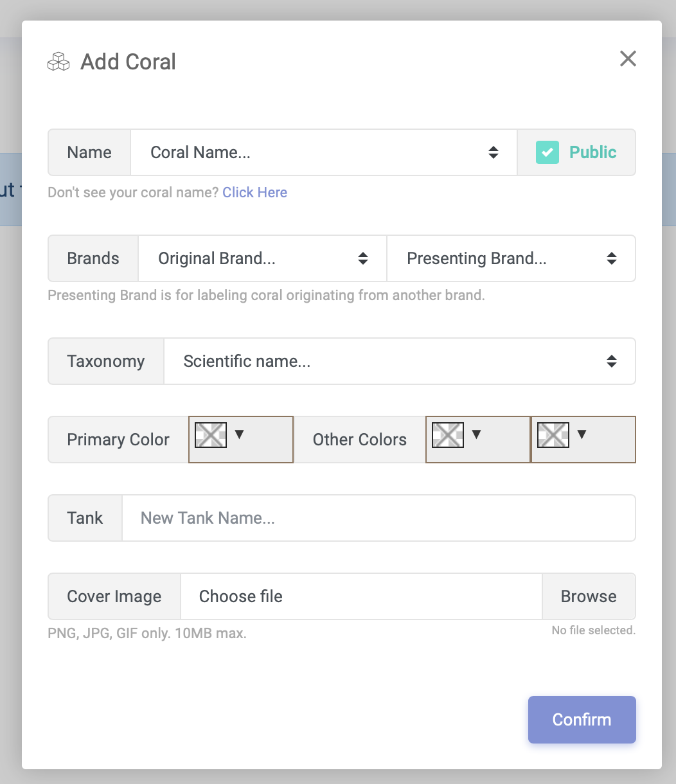Open the Coral Name dropdown

(324, 152)
